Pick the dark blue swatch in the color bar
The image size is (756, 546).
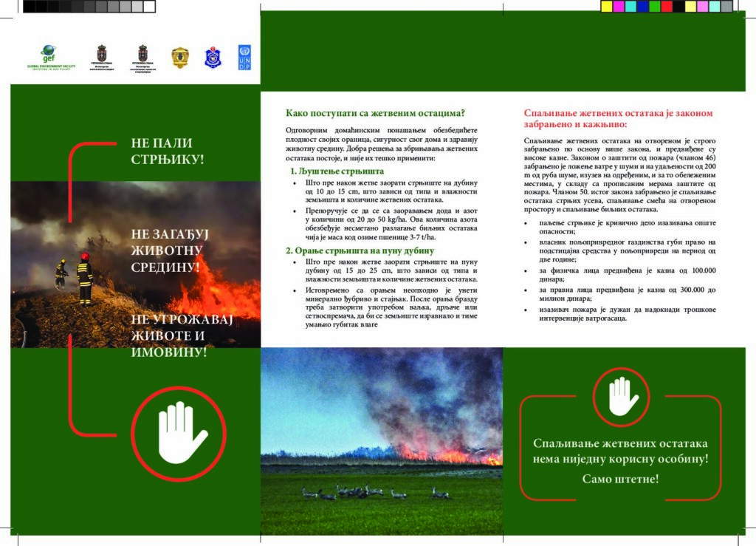pyautogui.click(x=643, y=6)
